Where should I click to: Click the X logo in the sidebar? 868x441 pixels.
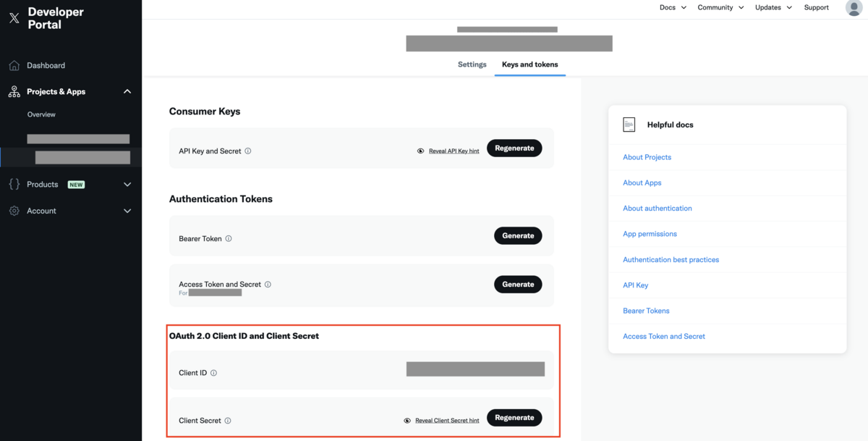click(14, 18)
